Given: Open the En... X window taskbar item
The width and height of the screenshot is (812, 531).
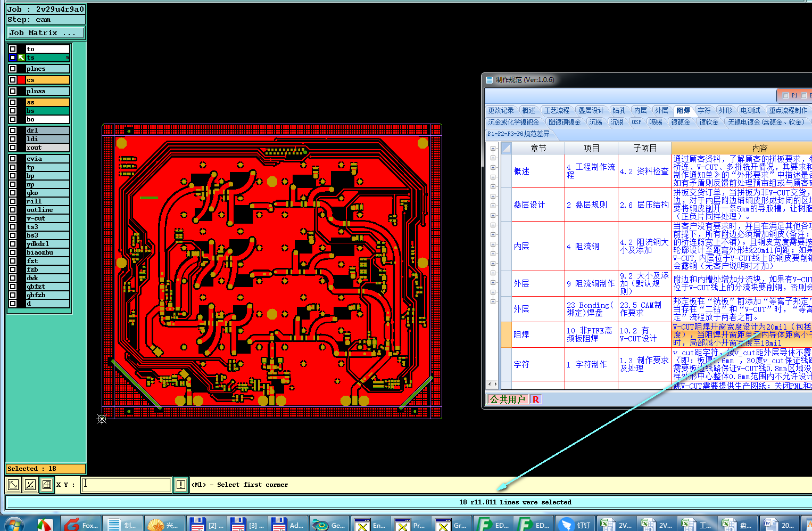Looking at the screenshot, I should coord(370,525).
